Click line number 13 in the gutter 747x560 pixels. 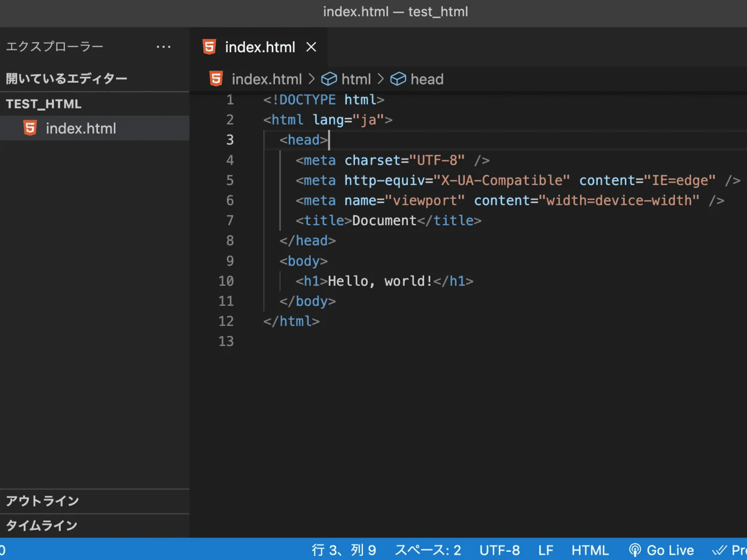(x=226, y=341)
